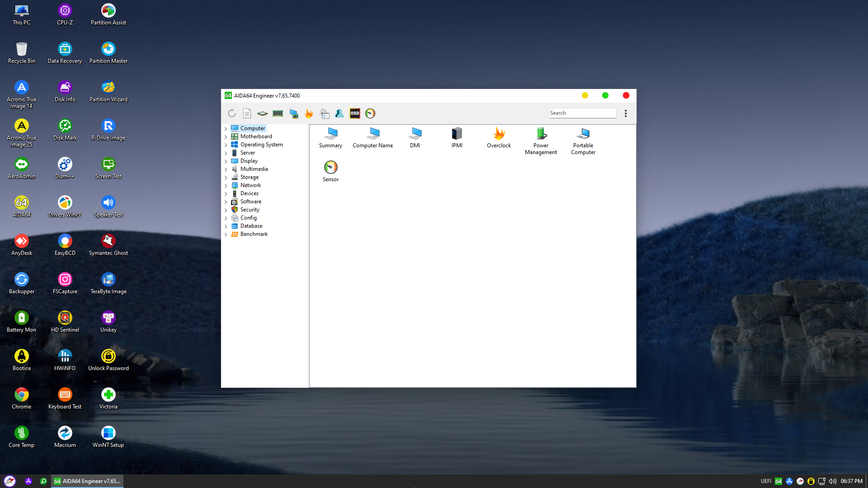Click the Refresh toolbar icon
Screen dimensions: 868x488
tap(232, 113)
